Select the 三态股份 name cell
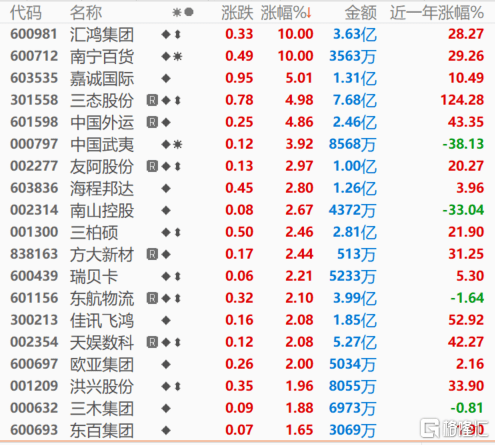The image size is (495, 445). (102, 100)
